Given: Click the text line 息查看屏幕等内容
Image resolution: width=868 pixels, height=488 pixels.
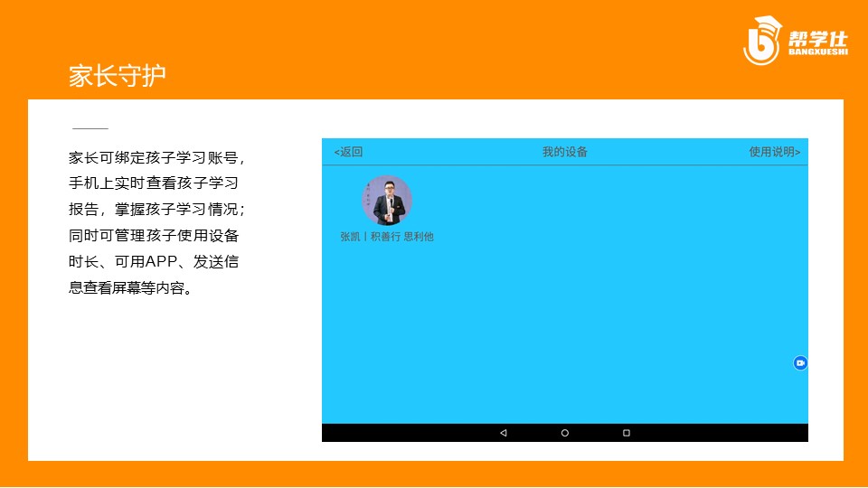Looking at the screenshot, I should click(130, 287).
